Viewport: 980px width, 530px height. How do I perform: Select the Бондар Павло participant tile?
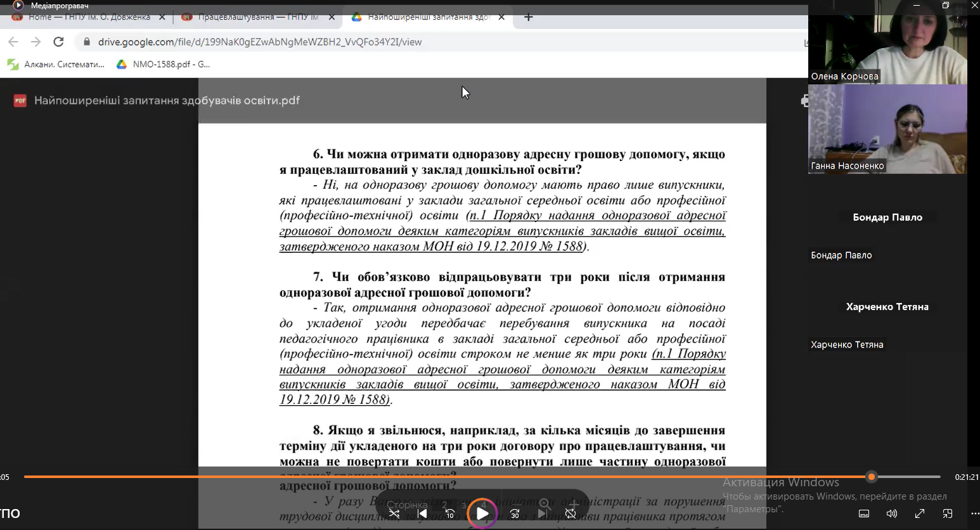tap(887, 217)
